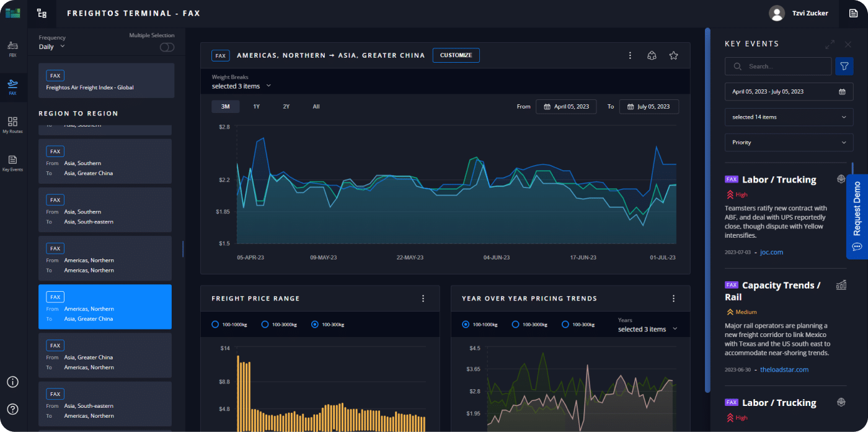Open the joc.com source link

click(771, 253)
